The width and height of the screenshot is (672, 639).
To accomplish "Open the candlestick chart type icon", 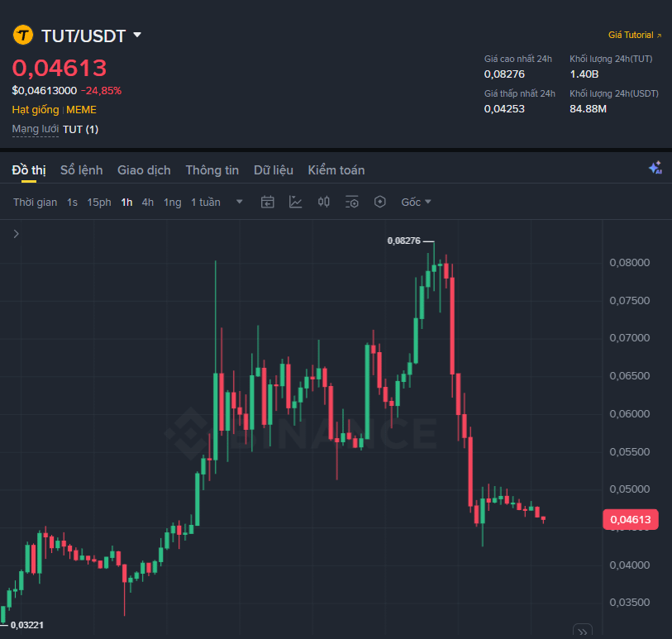I will [323, 202].
